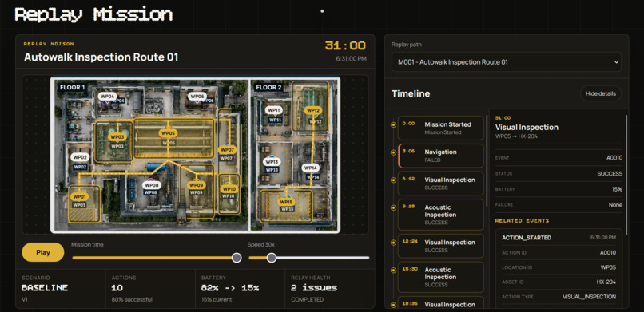
Task: Click the VISUAL_INSPECTION action type value
Action: pos(589,297)
